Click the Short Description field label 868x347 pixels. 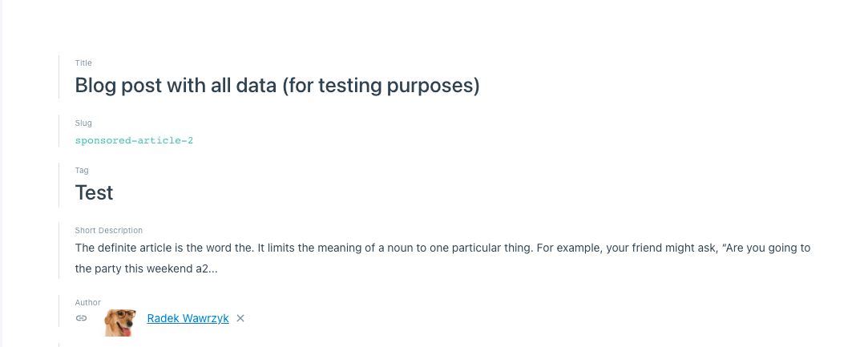tap(108, 230)
